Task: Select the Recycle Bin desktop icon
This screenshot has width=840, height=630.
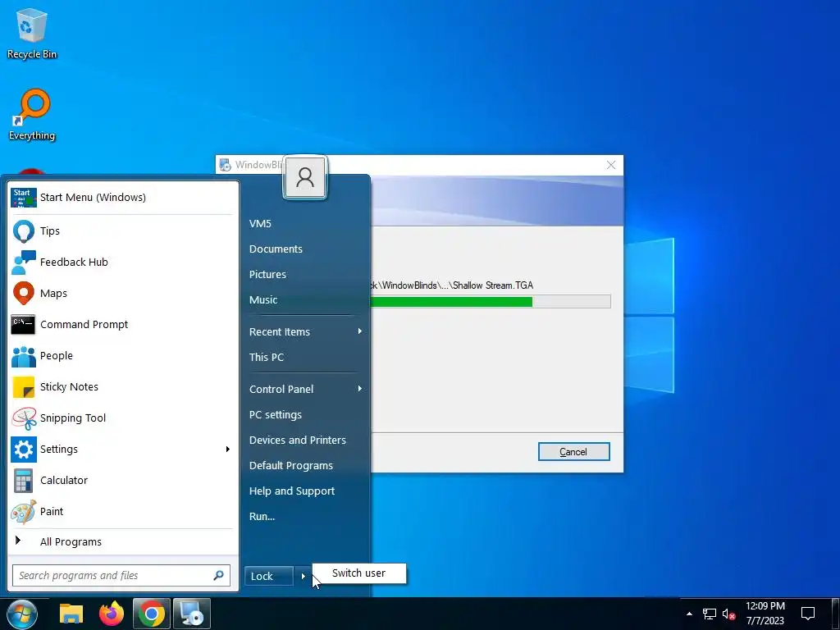Action: (x=32, y=33)
